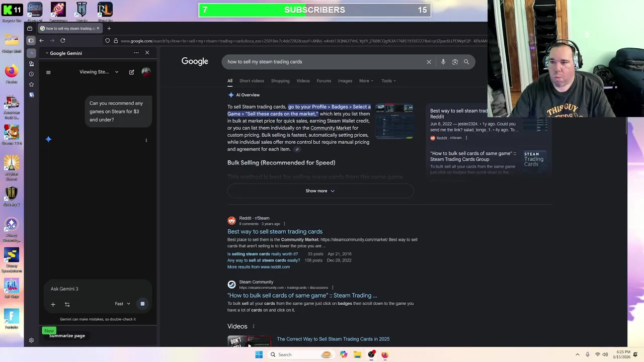The width and height of the screenshot is (644, 362).
Task: Open Google Lens image search
Action: [455, 62]
